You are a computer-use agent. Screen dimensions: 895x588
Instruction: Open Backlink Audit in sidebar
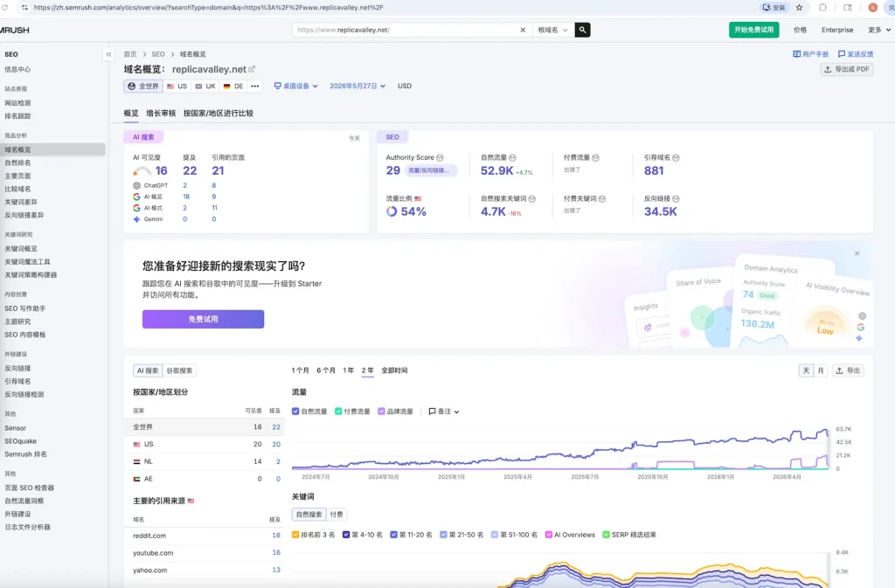coord(24,394)
